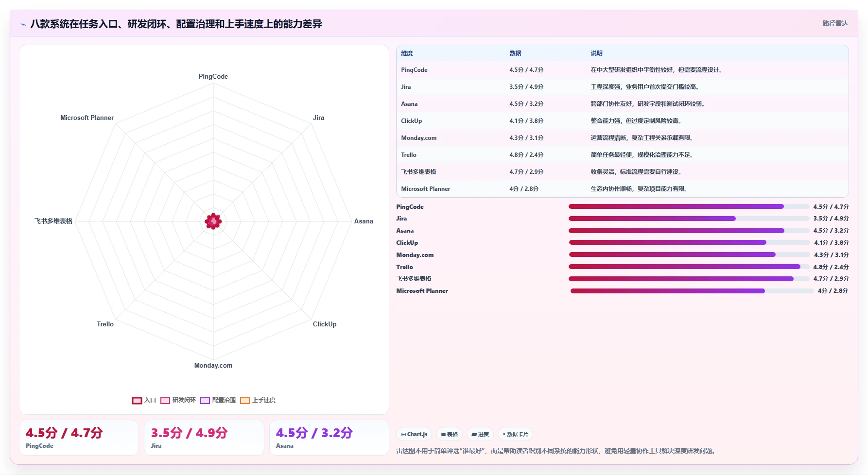868x475 pixels.
Task: Click the Monday.com axis label on the radar
Action: [x=213, y=365]
